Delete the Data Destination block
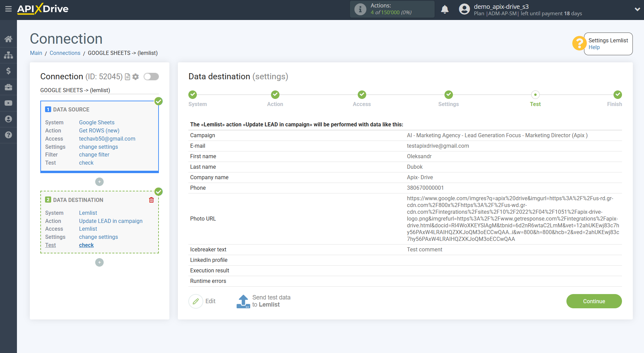The image size is (644, 353). coord(151,200)
